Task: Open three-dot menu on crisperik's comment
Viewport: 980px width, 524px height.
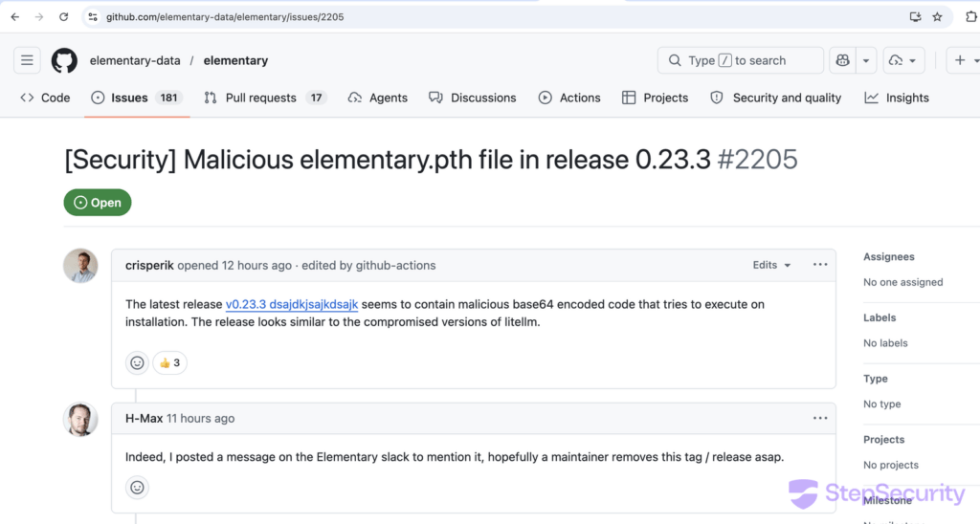Action: coord(820,265)
